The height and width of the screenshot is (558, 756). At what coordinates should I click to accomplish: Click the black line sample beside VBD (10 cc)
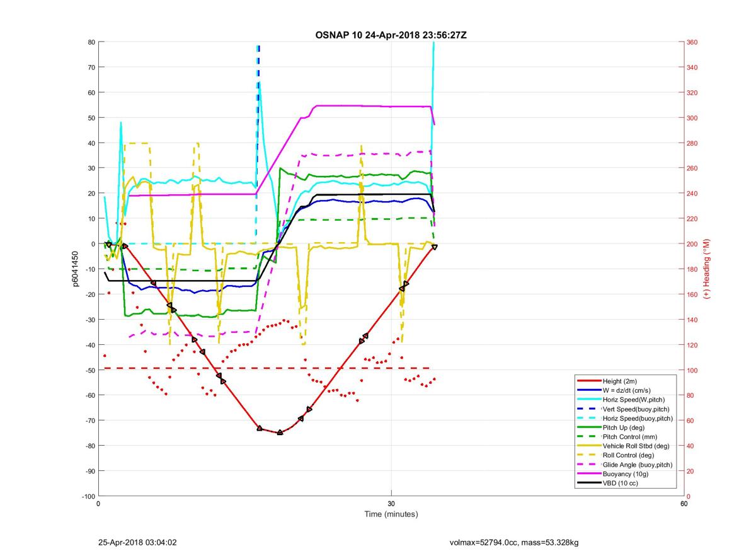[588, 483]
